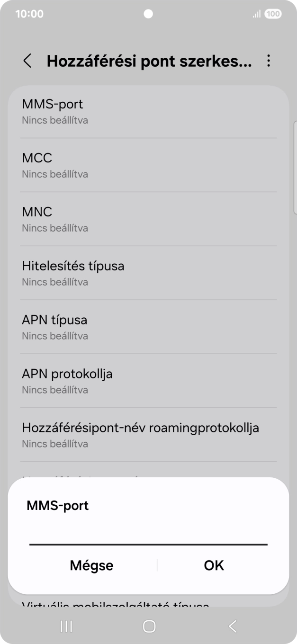Tap the MMS-port list entry
297x644 pixels.
tap(148, 111)
